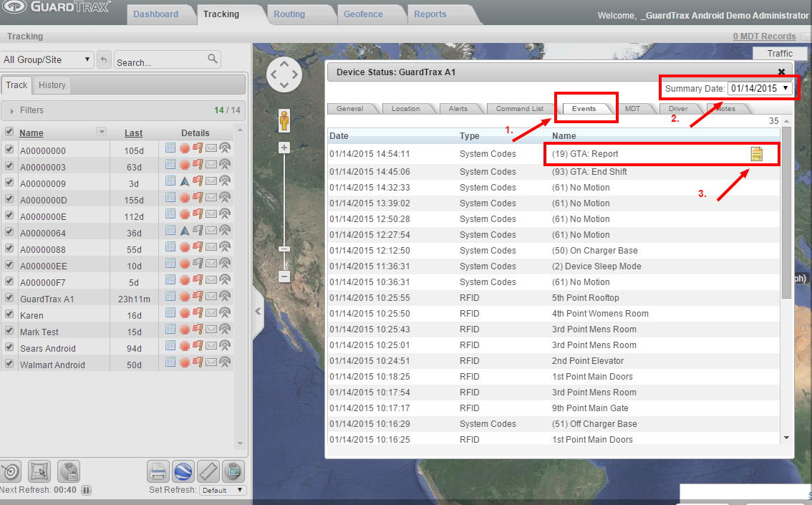
Task: Click the search magnifier icon
Action: [213, 59]
